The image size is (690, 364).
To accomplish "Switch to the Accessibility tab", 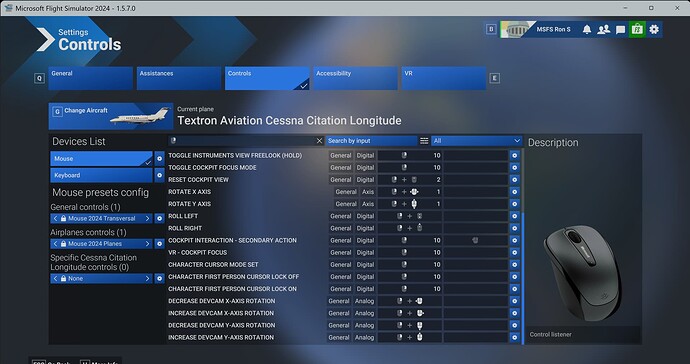I will tap(355, 78).
